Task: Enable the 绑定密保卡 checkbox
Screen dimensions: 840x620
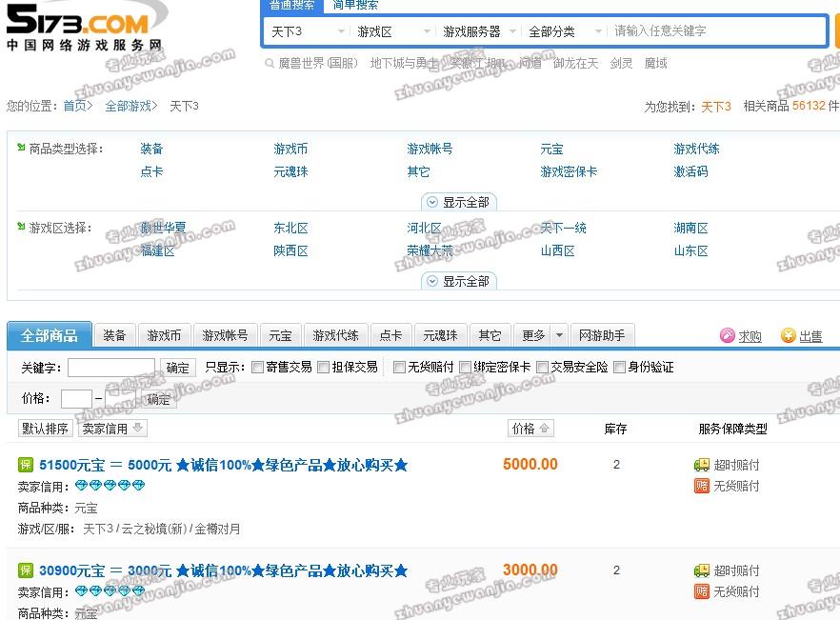Action: 465,367
